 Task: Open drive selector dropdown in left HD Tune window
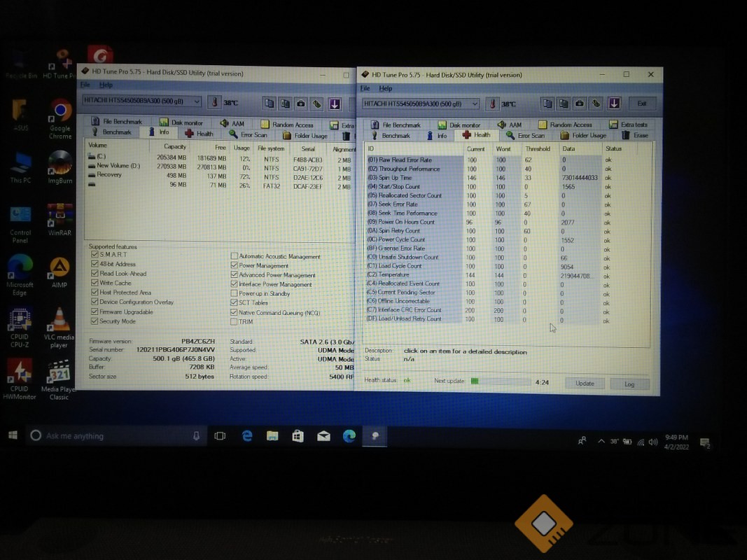141,101
